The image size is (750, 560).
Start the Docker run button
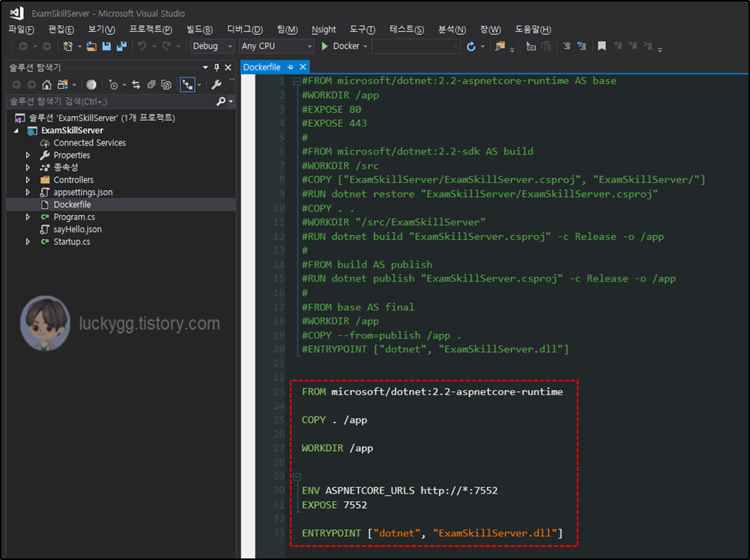click(x=340, y=46)
